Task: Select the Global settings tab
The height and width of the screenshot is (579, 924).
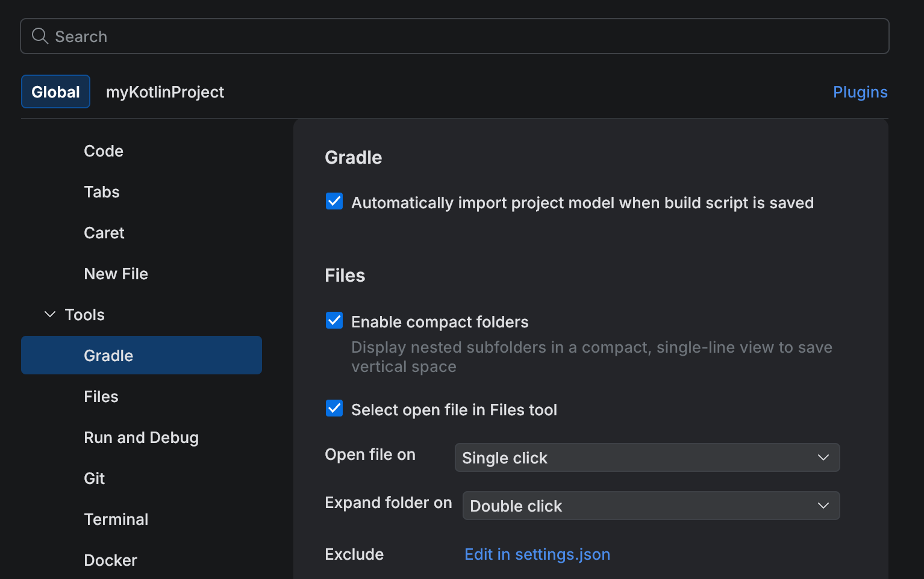Action: point(55,91)
